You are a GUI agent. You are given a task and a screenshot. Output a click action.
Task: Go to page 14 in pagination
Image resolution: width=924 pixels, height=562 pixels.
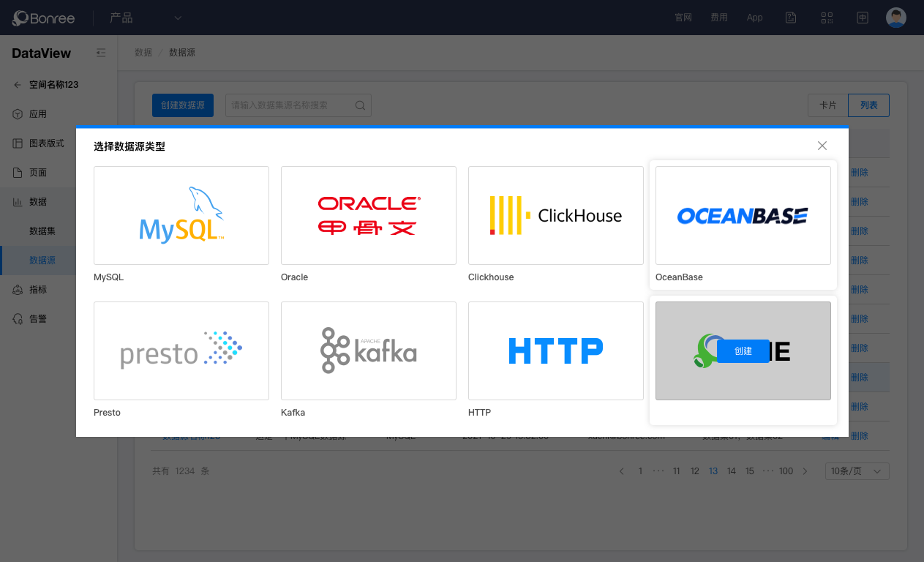(x=731, y=471)
